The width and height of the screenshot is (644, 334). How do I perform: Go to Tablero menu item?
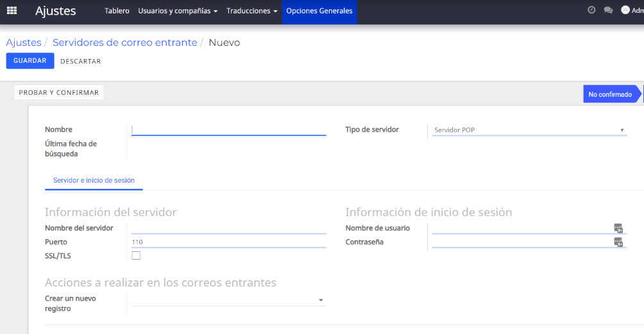pos(117,11)
